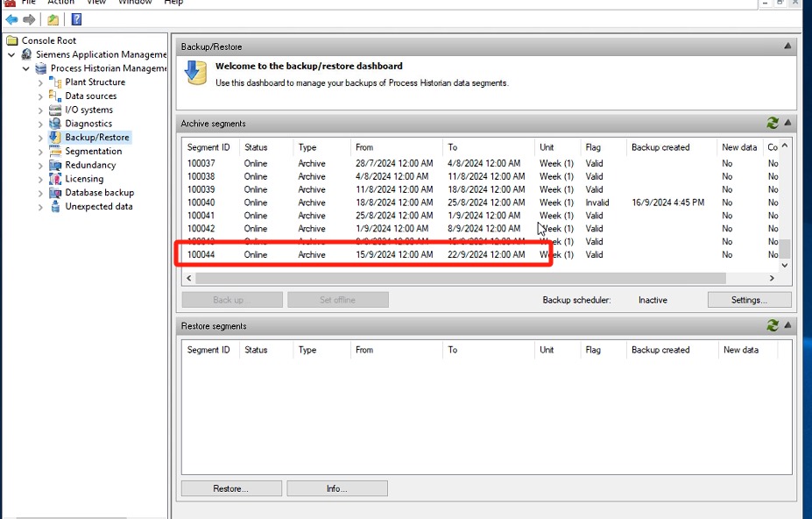This screenshot has height=519, width=812.
Task: Open backup scheduler Settings
Action: pos(749,300)
